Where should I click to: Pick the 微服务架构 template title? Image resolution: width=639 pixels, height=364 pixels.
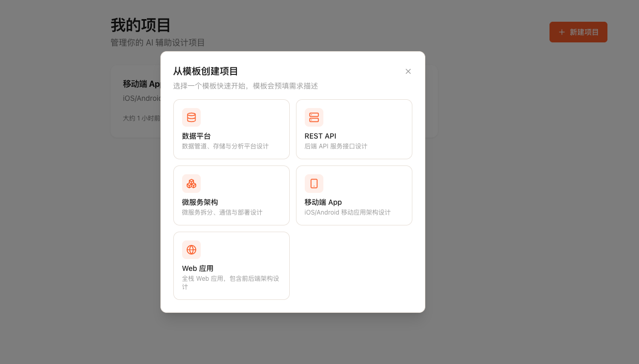[200, 202]
